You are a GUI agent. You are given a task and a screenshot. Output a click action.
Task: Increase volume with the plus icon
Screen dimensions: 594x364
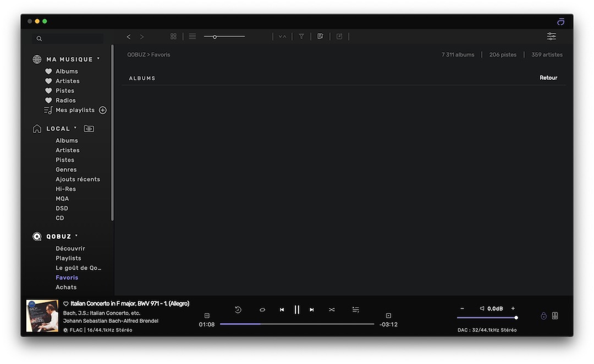click(513, 308)
